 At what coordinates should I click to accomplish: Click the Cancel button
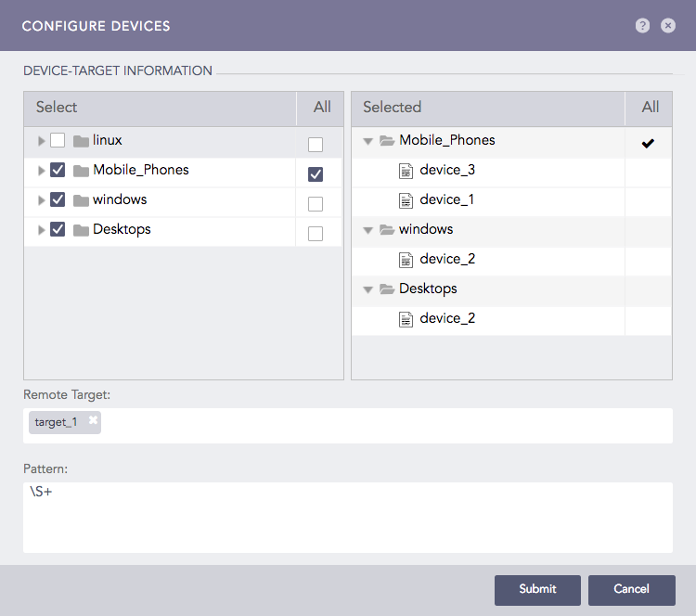631,589
